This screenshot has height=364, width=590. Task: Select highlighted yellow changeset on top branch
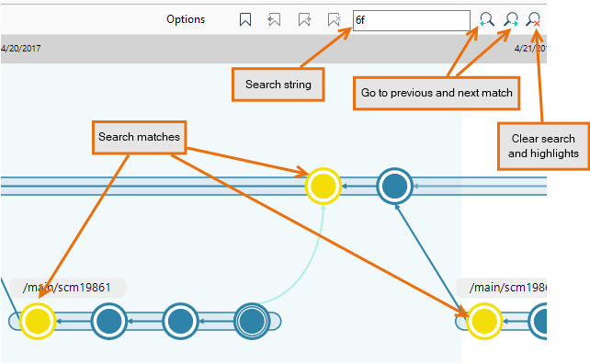click(x=323, y=186)
